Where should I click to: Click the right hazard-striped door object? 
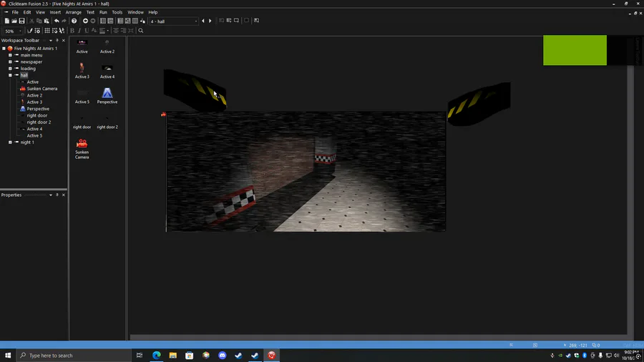479,104
